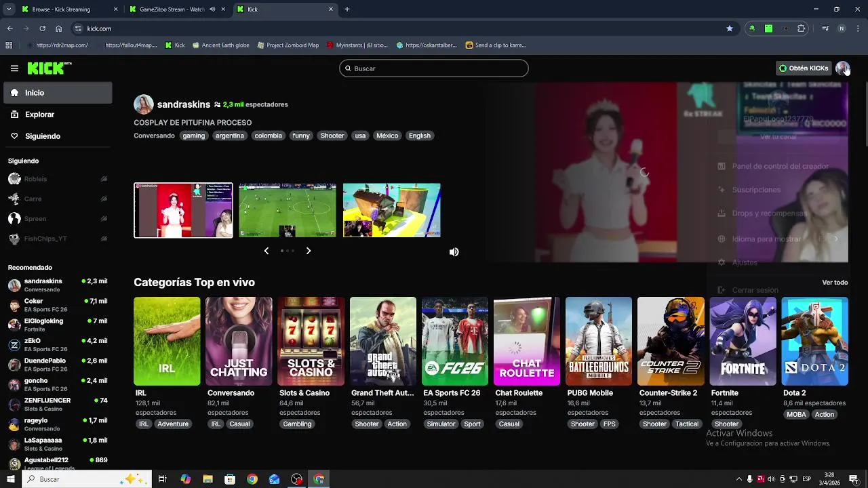
Task: Click Ver todo for top categories
Action: [835, 283]
